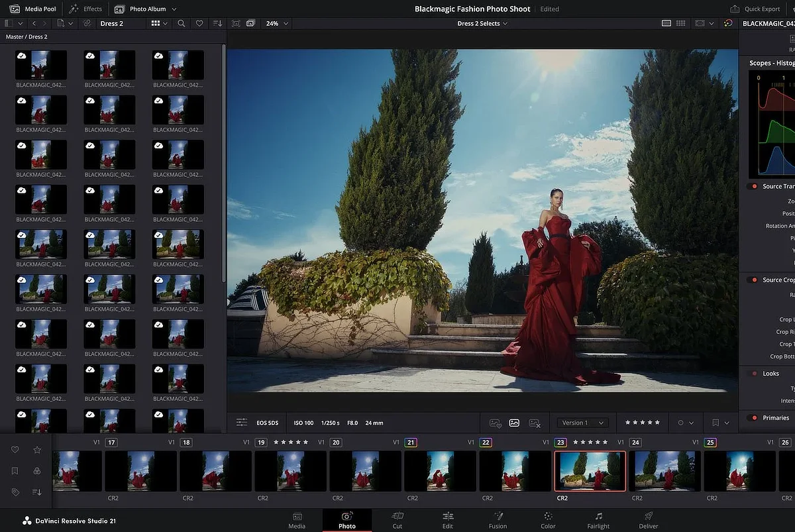The height and width of the screenshot is (532, 795).
Task: Switch to the Color page tab
Action: point(548,520)
